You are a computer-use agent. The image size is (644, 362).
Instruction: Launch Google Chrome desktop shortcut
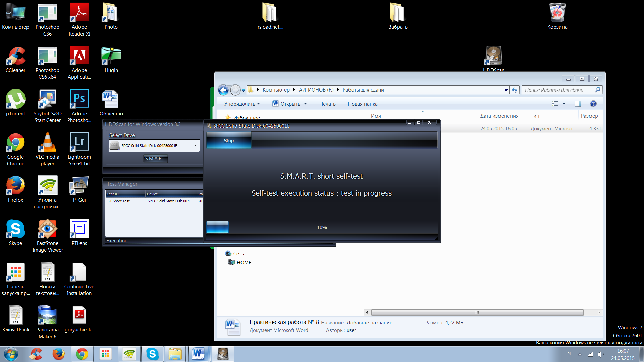click(15, 149)
